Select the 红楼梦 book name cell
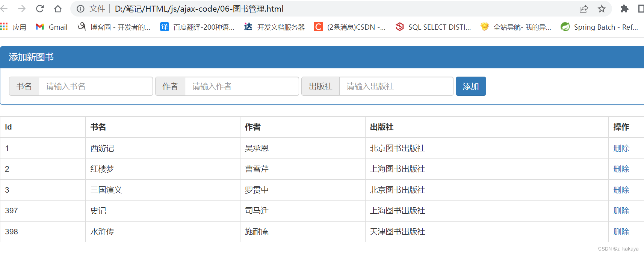 pyautogui.click(x=163, y=169)
